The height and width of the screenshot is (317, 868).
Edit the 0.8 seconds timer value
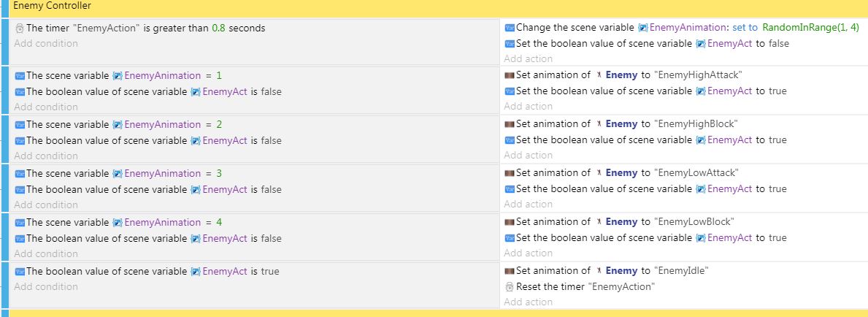coord(219,28)
